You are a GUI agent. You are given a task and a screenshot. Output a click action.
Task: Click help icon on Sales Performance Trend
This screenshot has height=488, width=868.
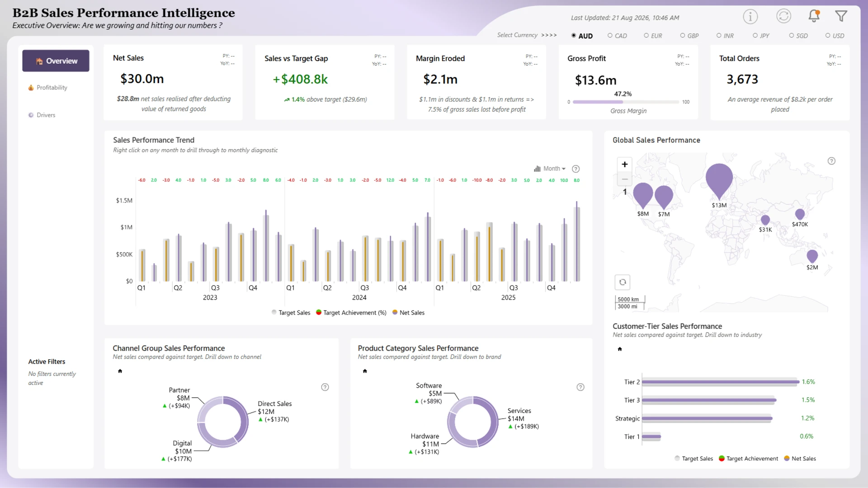click(x=576, y=169)
